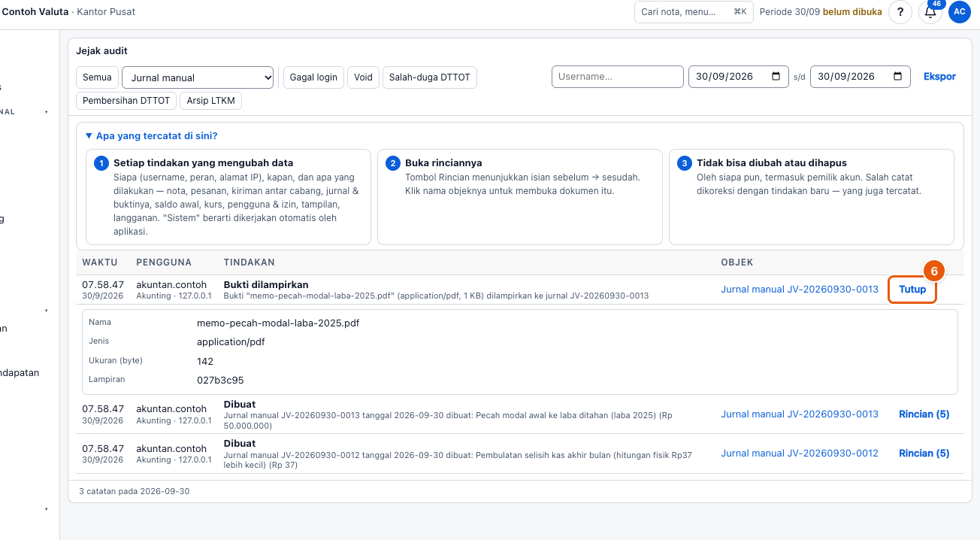Click Tutup to close the detail row

click(x=912, y=290)
